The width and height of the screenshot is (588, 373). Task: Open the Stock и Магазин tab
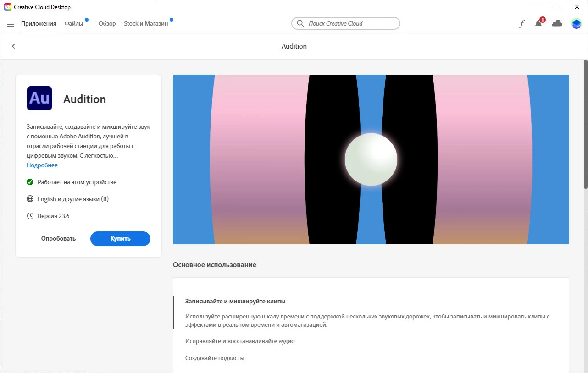(146, 24)
